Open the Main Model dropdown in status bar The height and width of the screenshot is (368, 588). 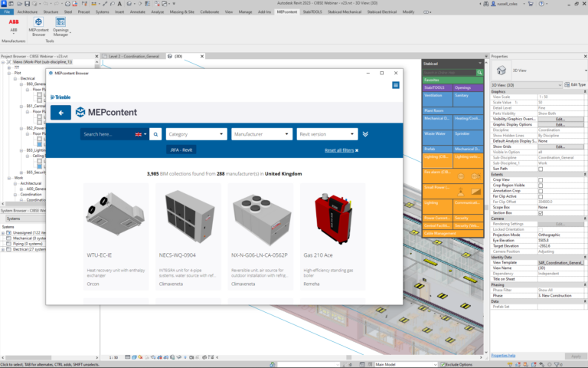click(406, 365)
